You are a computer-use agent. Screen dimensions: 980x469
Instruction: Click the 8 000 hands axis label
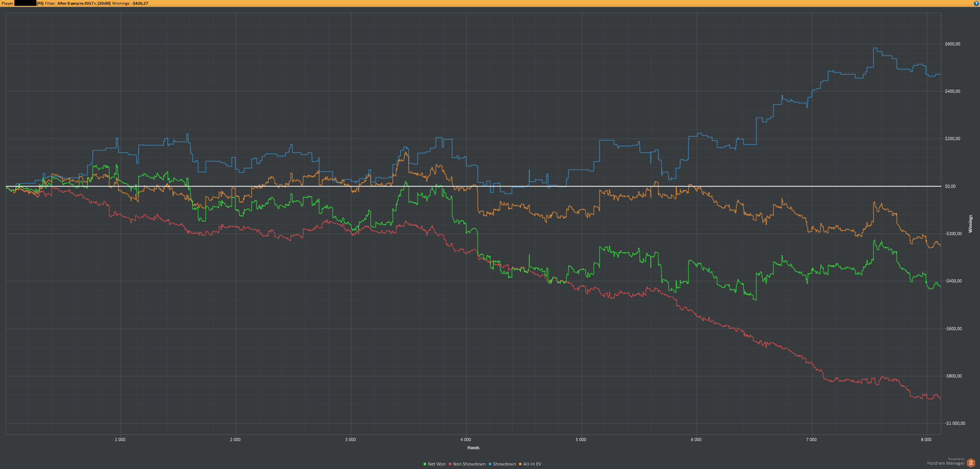point(926,440)
